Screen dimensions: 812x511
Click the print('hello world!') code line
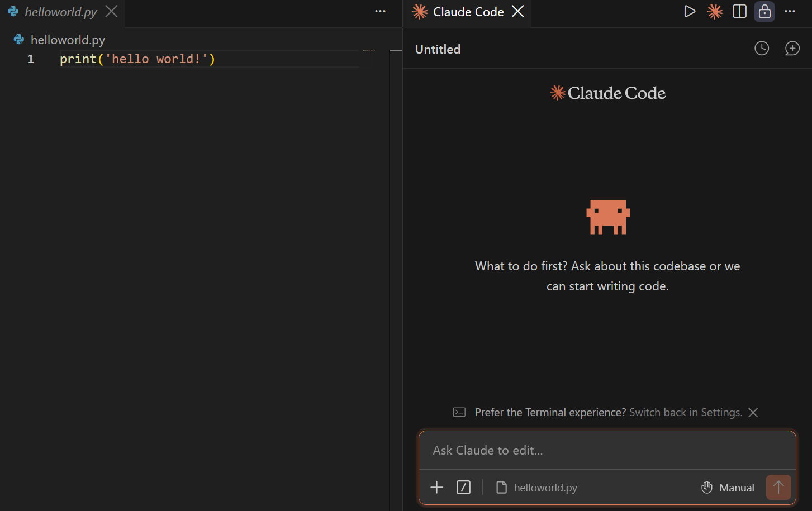click(x=137, y=59)
